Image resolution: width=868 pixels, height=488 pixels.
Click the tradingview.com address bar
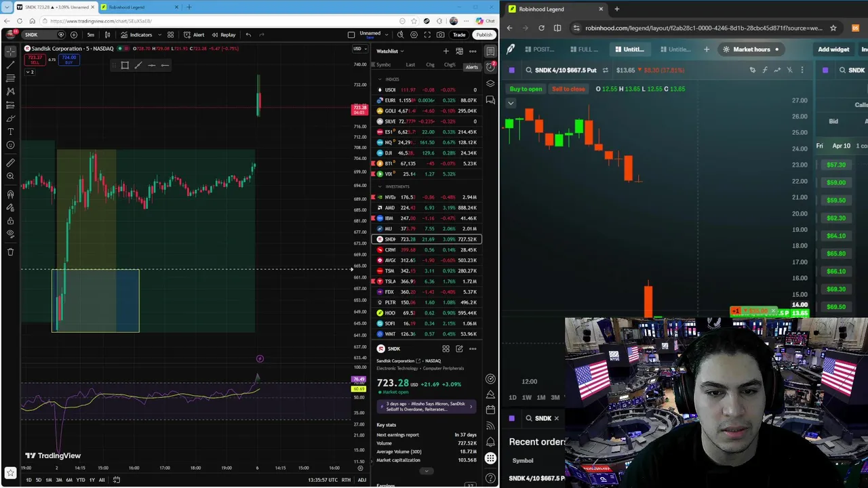pyautogui.click(x=220, y=21)
